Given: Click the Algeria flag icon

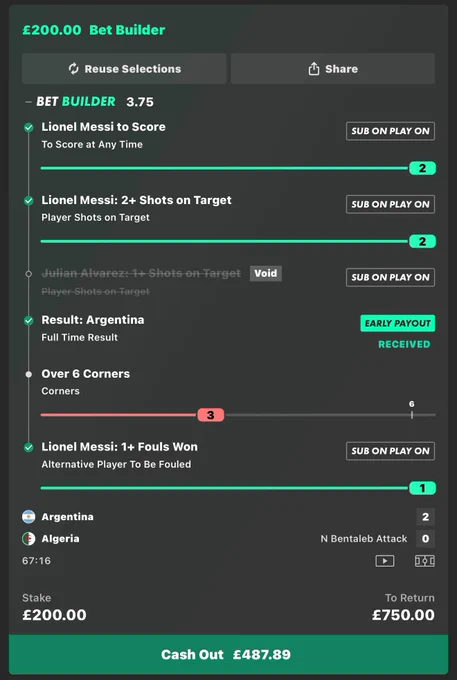Looking at the screenshot, I should click(29, 539).
